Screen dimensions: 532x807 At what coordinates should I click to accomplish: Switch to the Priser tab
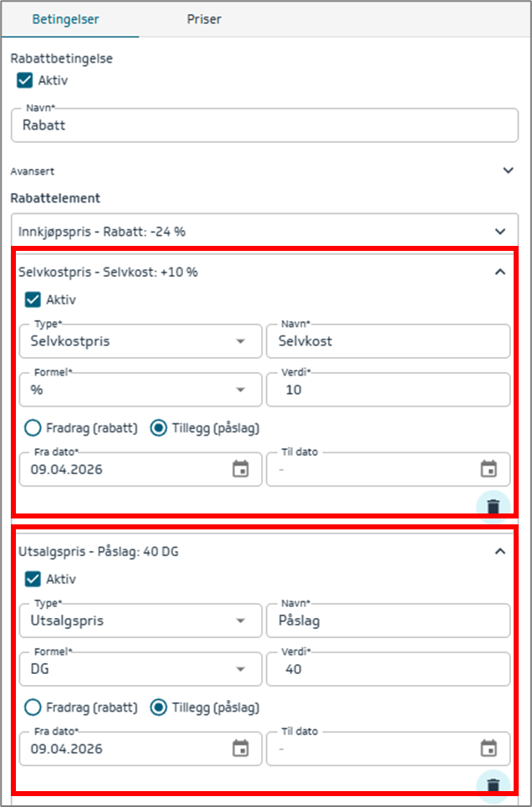tap(204, 19)
